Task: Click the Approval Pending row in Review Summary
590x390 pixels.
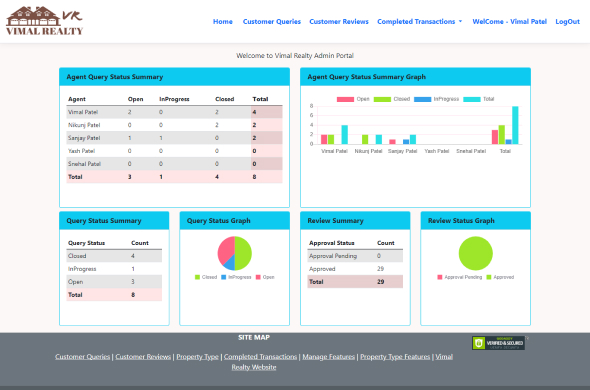Action: click(355, 256)
